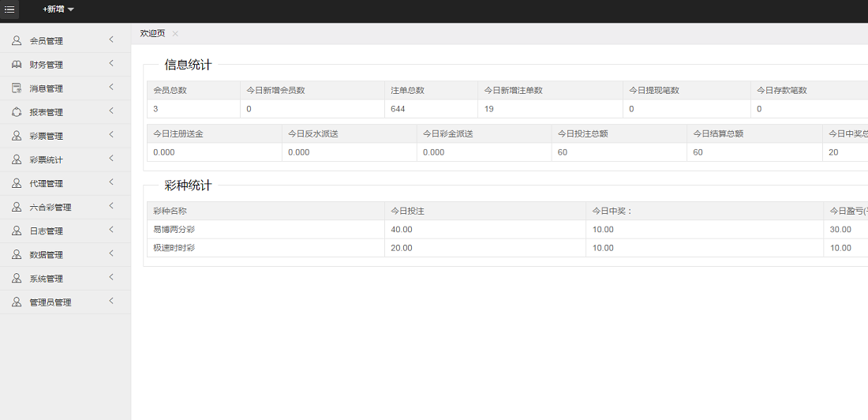Screen dimensions: 868x420
Task: Click the 代理管理 icon in sidebar
Action: 17,183
